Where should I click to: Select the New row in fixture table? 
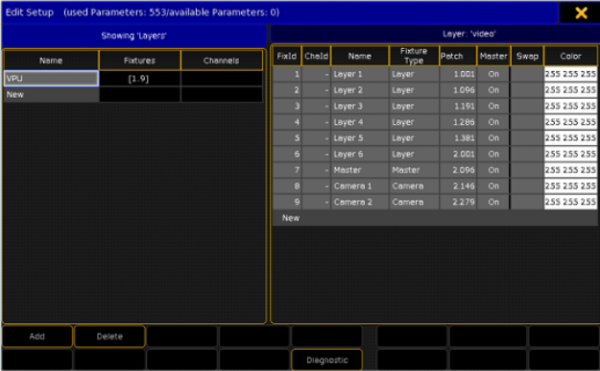point(435,218)
